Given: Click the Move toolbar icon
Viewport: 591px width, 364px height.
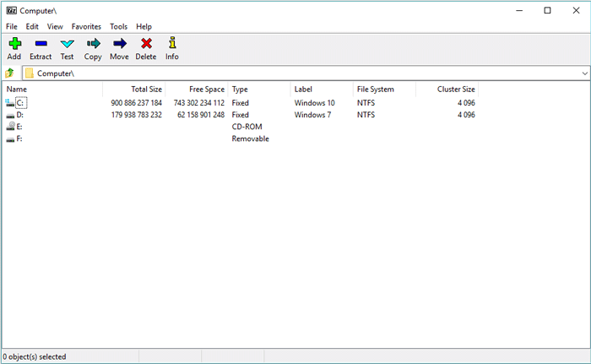Looking at the screenshot, I should point(119,44).
